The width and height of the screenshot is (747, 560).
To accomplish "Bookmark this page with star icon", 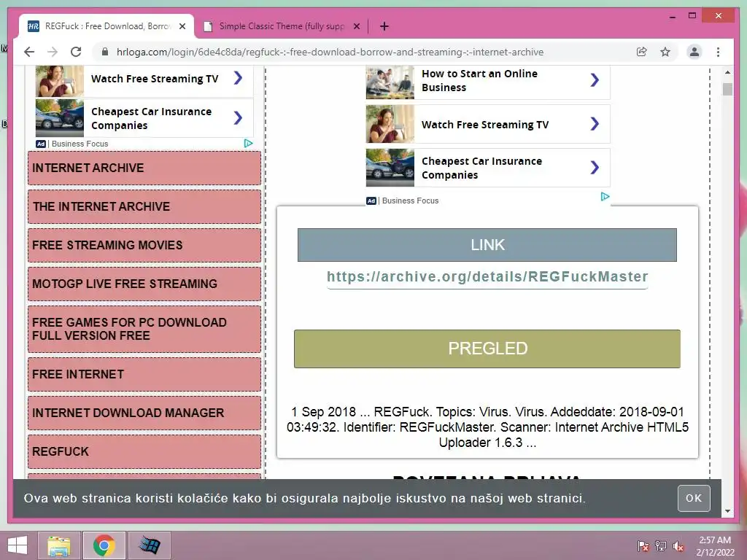I will pyautogui.click(x=665, y=52).
